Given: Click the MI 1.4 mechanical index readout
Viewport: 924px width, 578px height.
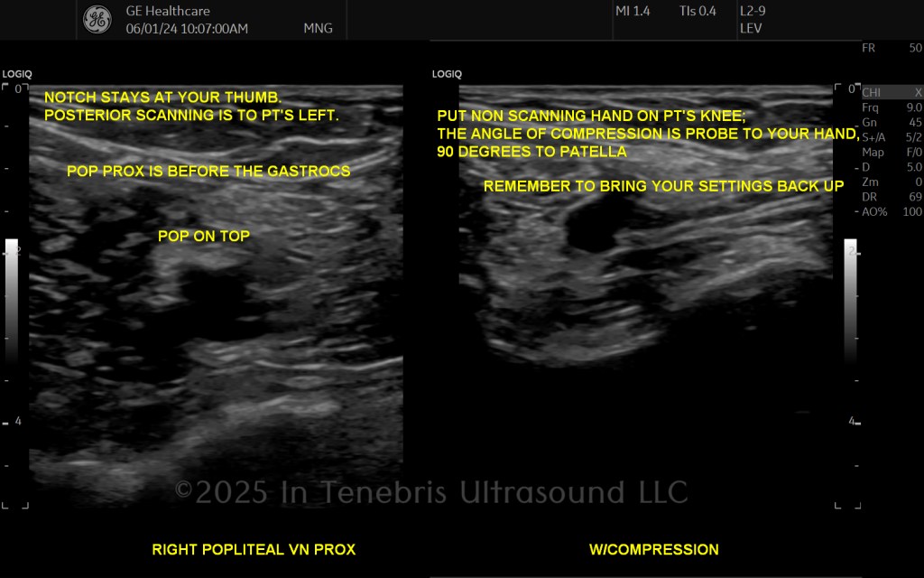Looking at the screenshot, I should click(633, 11).
